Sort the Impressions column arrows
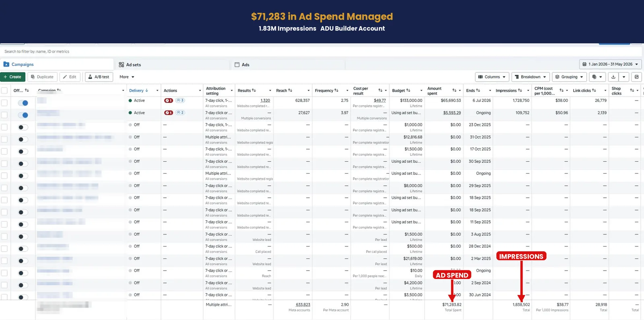644x320 pixels. pyautogui.click(x=520, y=90)
